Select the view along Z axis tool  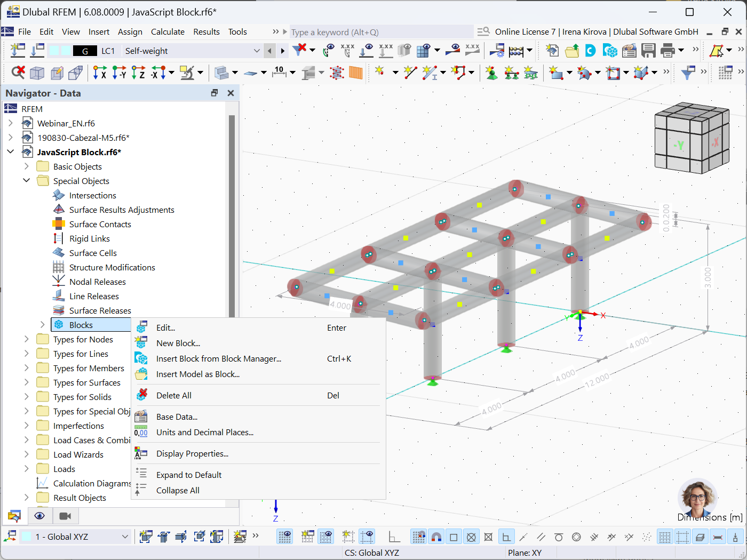(139, 73)
